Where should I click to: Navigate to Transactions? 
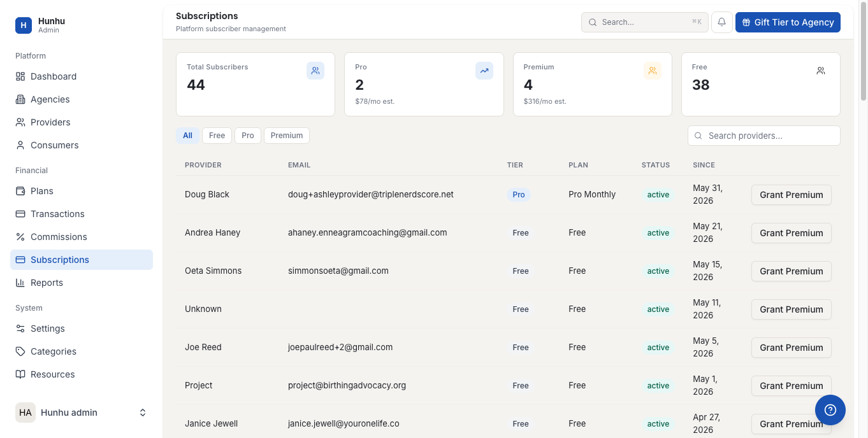(x=82, y=214)
